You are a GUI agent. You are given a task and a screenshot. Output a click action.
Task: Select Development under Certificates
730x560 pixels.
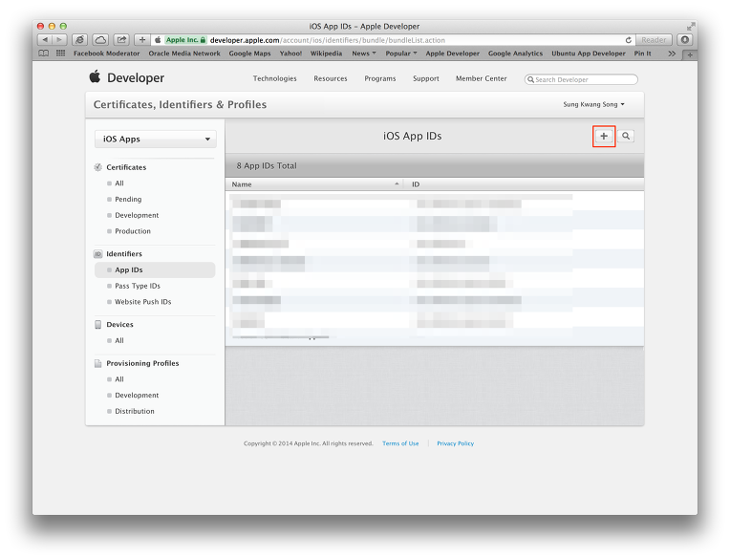click(x=137, y=215)
